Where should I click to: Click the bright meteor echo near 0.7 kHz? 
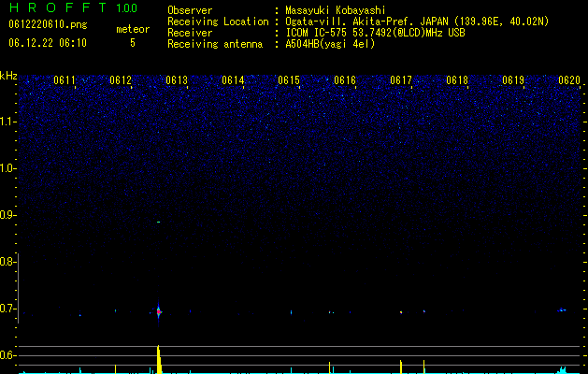159,311
